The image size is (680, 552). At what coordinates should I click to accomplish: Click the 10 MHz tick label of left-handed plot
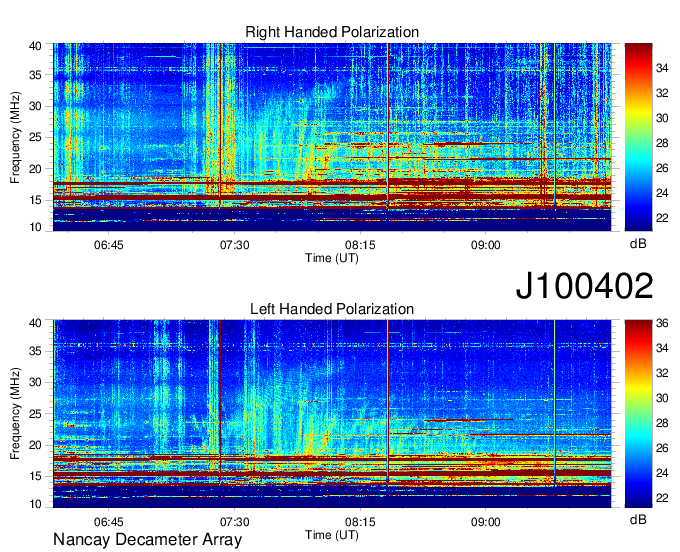[x=35, y=504]
